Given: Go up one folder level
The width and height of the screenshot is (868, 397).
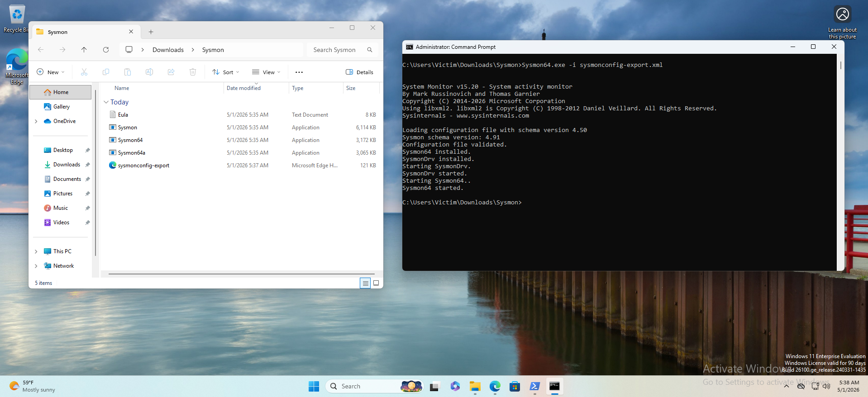Looking at the screenshot, I should point(84,50).
